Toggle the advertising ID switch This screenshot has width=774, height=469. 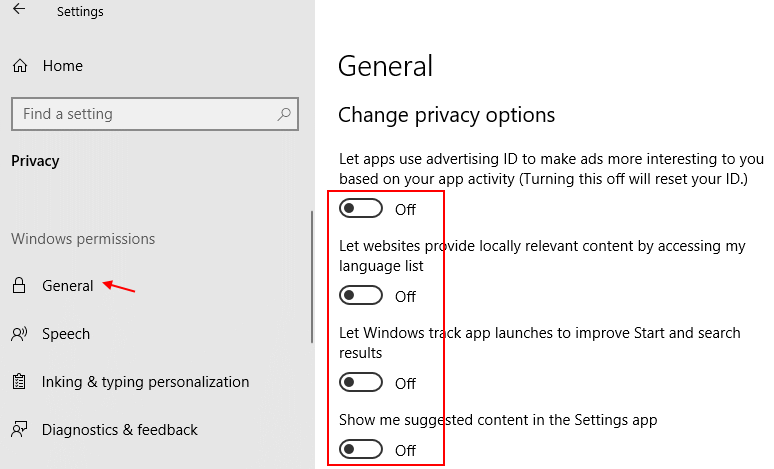point(361,209)
